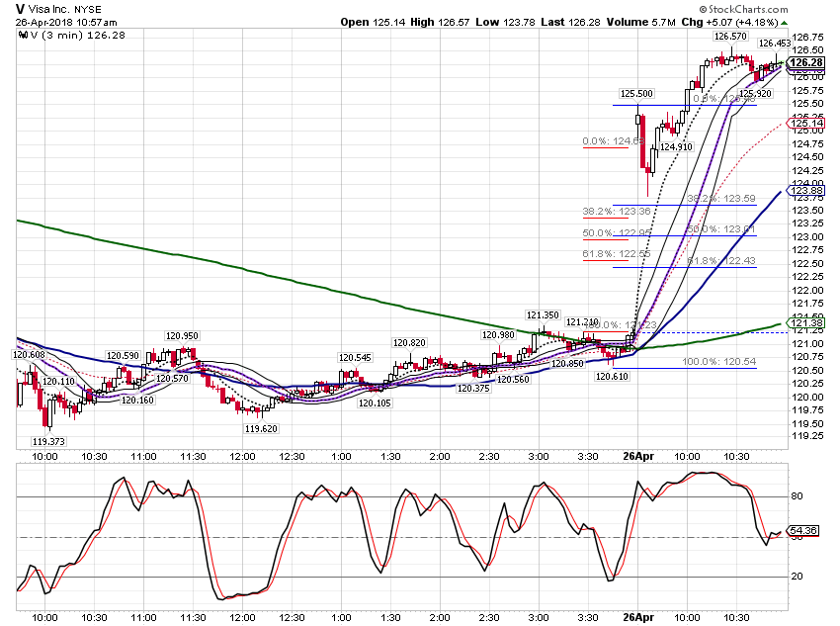Click the 26-Apr-2018 10:57am timestamp

click(66, 23)
